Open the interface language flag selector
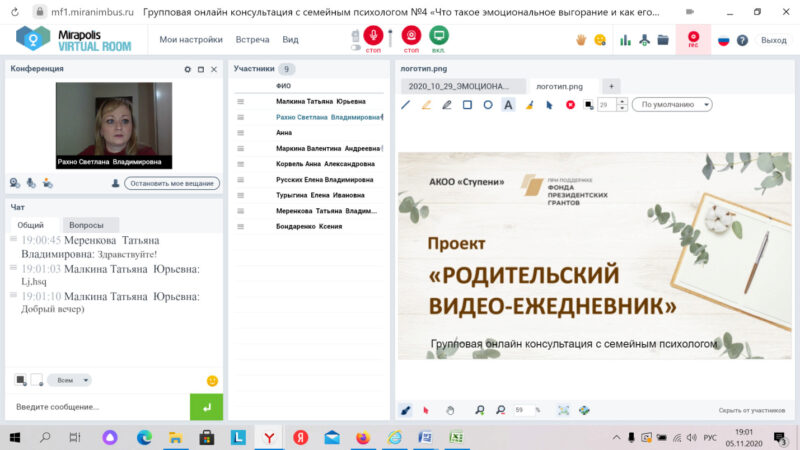Viewport: 800px width, 450px height. tap(723, 40)
